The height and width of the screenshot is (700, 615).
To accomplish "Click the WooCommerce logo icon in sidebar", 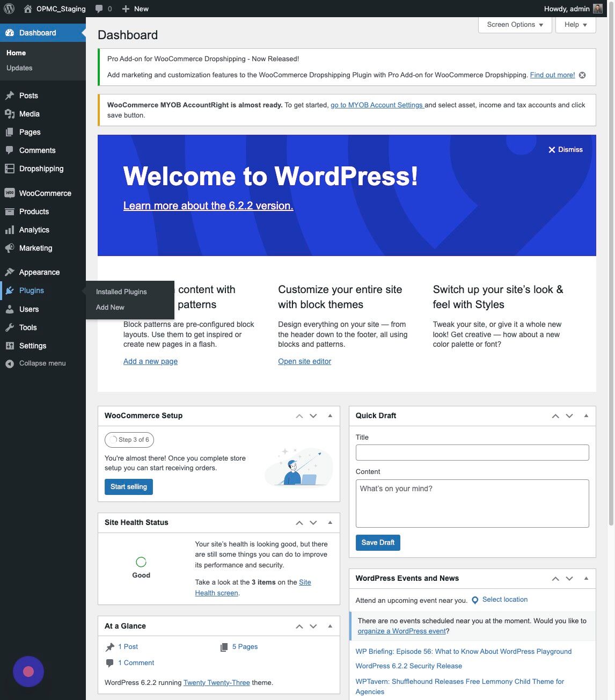I will click(x=10, y=193).
